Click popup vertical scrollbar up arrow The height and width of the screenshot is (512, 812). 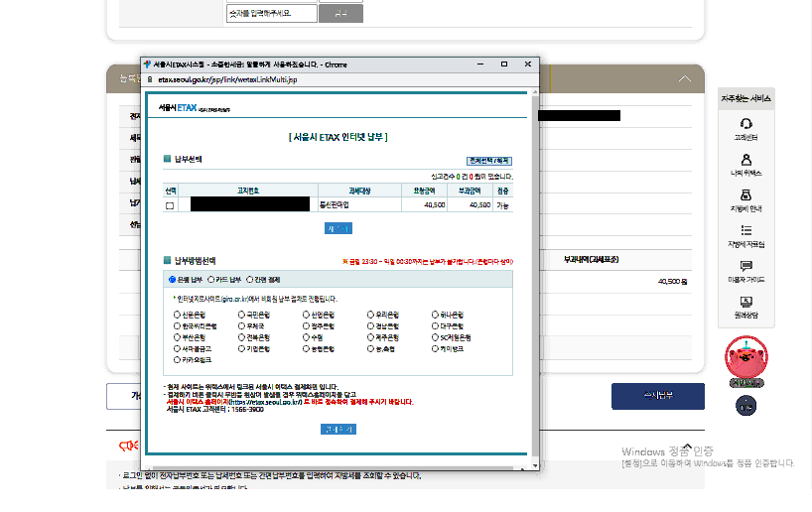pos(535,92)
